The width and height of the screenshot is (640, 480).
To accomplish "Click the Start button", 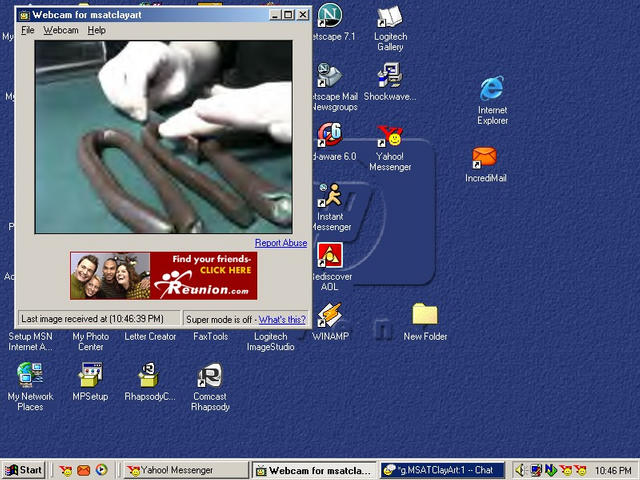I will tap(23, 470).
